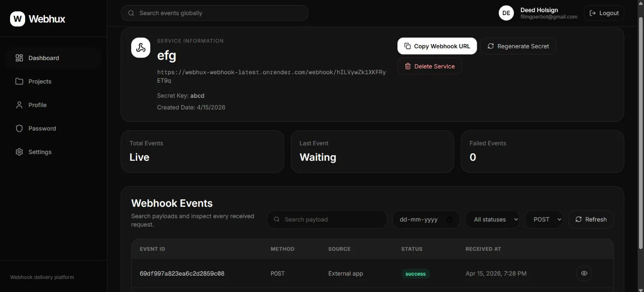Click the Dashboard grid icon
The width and height of the screenshot is (644, 292).
(x=19, y=58)
